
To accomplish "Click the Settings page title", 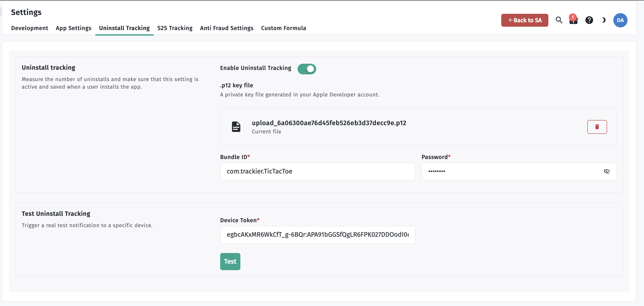I will coord(26,12).
